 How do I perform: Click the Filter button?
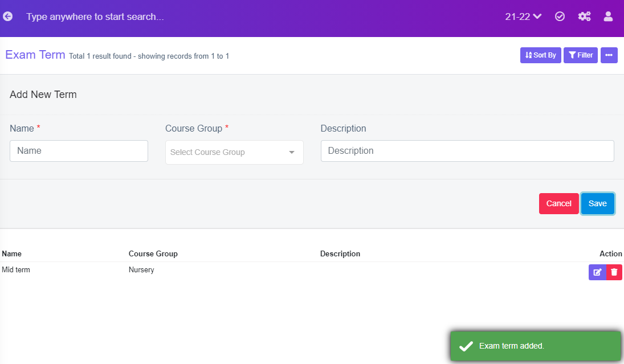580,55
